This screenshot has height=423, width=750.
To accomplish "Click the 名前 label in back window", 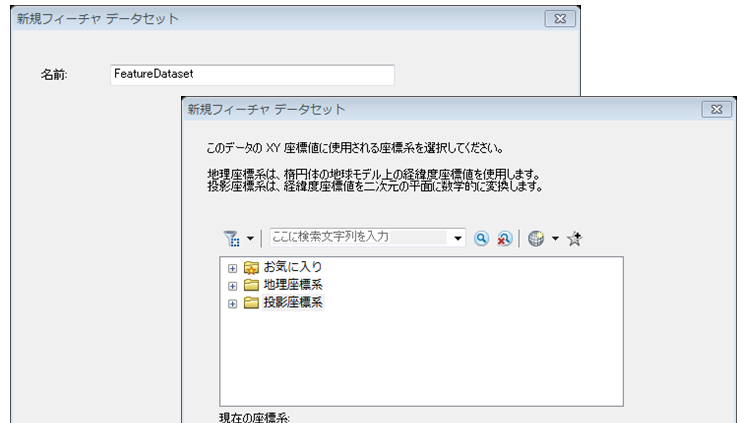I will [54, 75].
